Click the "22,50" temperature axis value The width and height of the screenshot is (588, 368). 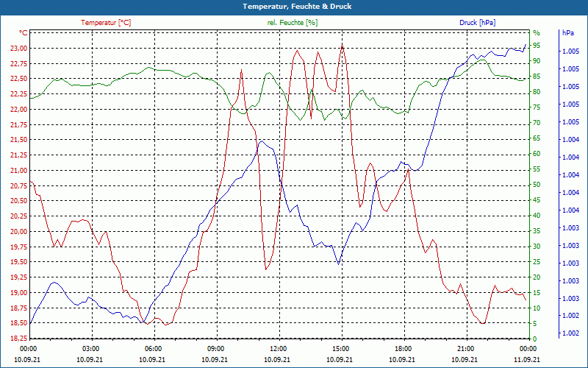point(18,79)
